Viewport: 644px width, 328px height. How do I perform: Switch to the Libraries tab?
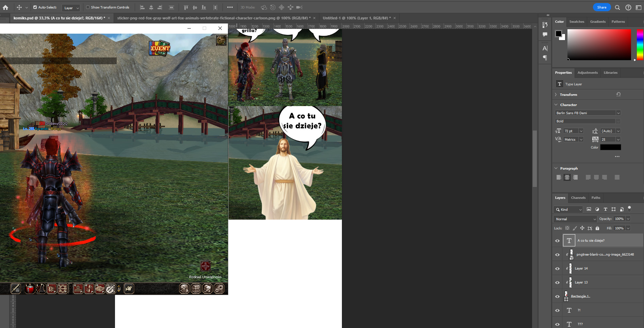610,72
